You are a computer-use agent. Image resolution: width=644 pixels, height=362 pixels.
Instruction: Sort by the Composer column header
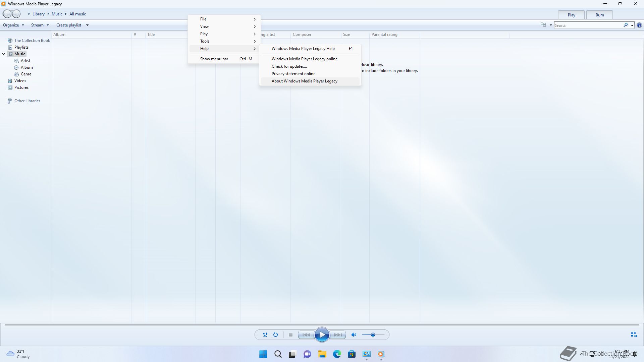316,35
